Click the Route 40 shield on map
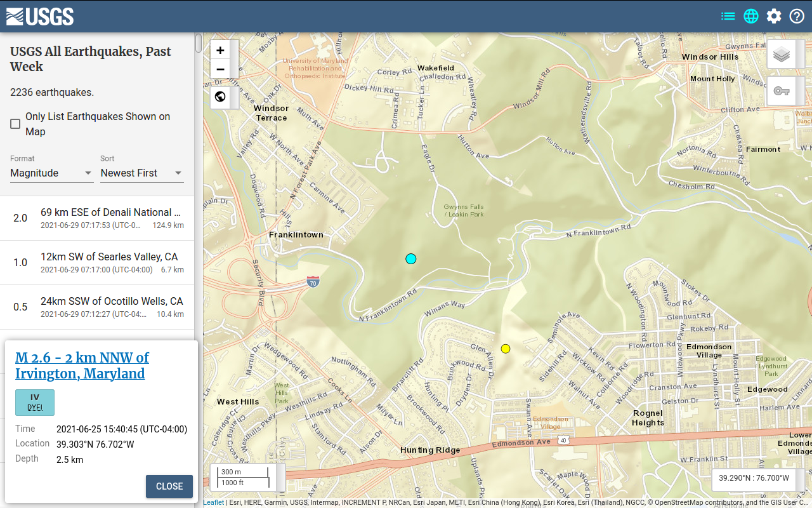Viewport: 812px width, 508px height. [563, 439]
